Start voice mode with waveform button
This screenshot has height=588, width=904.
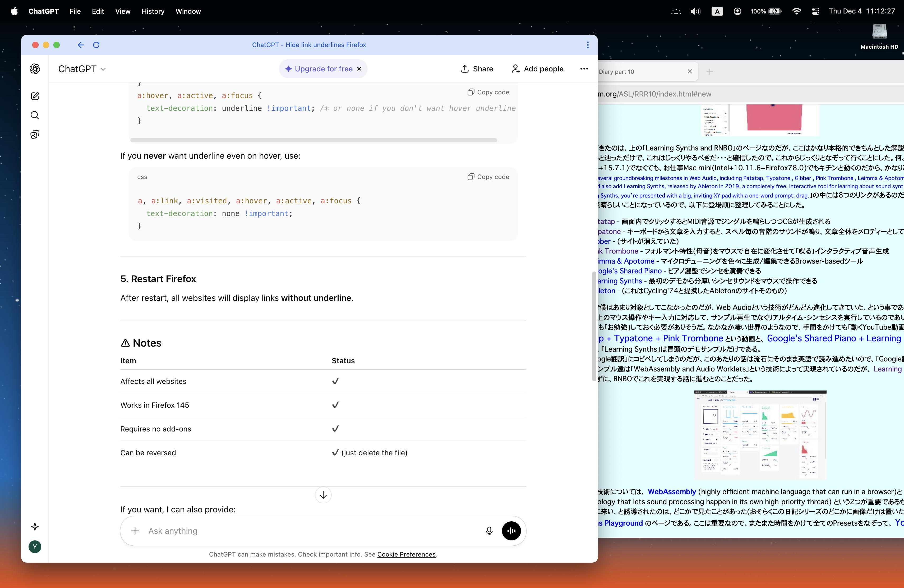[x=511, y=531]
